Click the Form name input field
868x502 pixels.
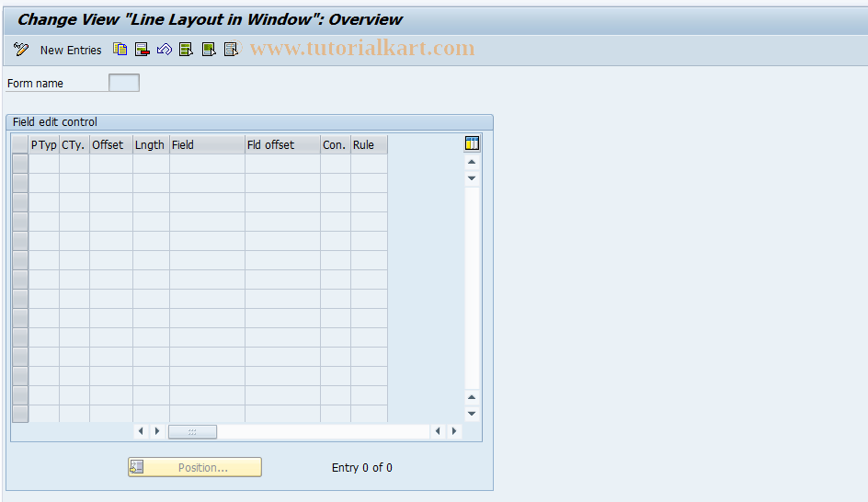point(124,83)
